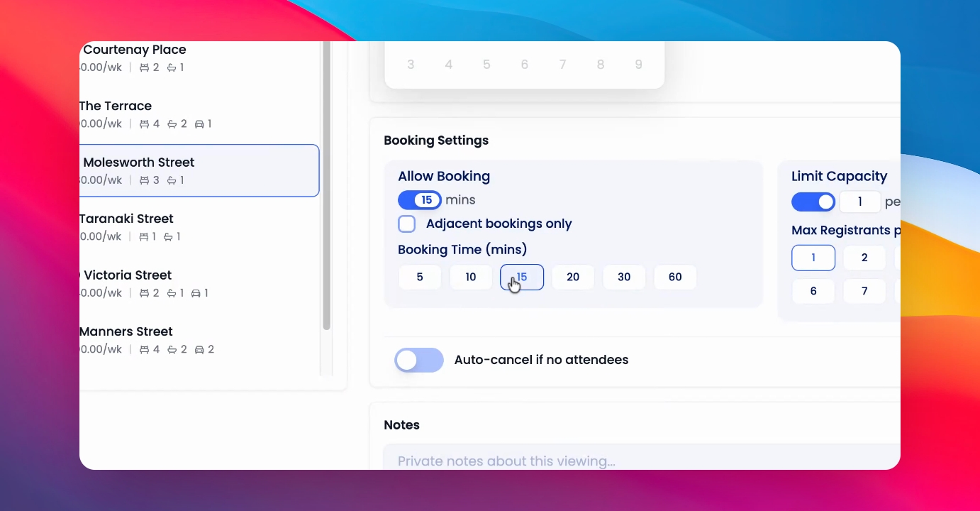Set max registrants to 1
This screenshot has width=980, height=511.
[x=813, y=258]
